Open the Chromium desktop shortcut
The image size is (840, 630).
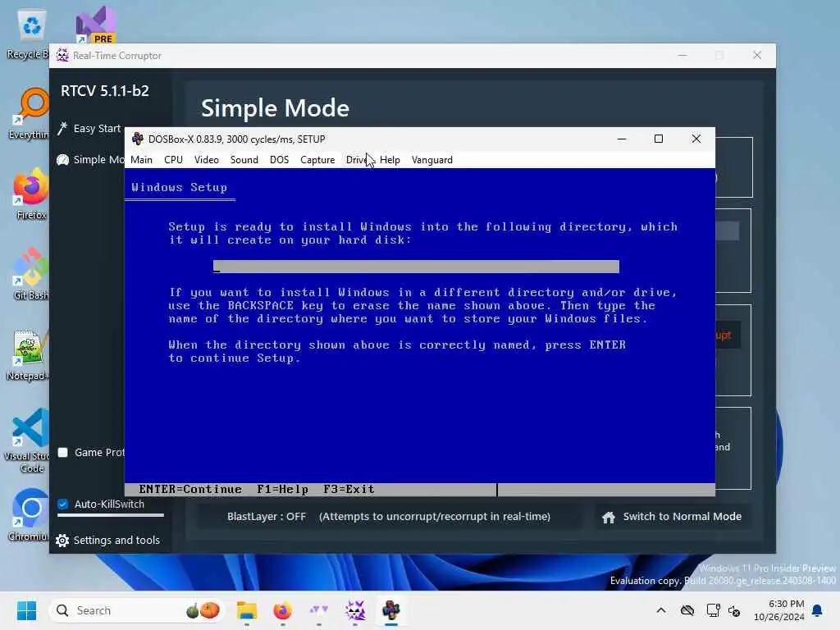coord(30,515)
